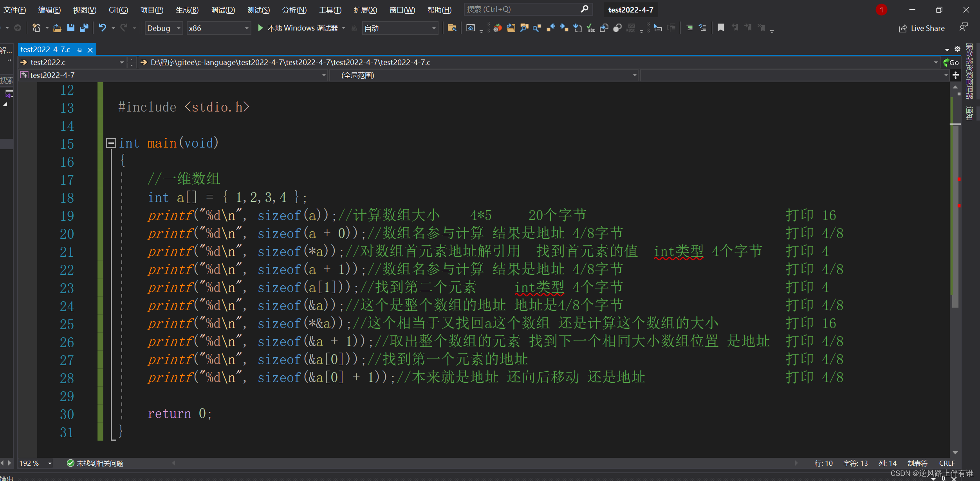The width and height of the screenshot is (980, 481).
Task: Click the editor settings gear icon
Action: [x=957, y=49]
